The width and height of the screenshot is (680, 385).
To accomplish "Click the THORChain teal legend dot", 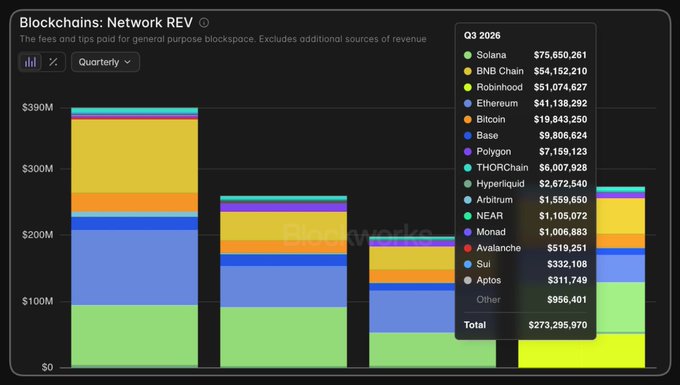I will click(468, 167).
